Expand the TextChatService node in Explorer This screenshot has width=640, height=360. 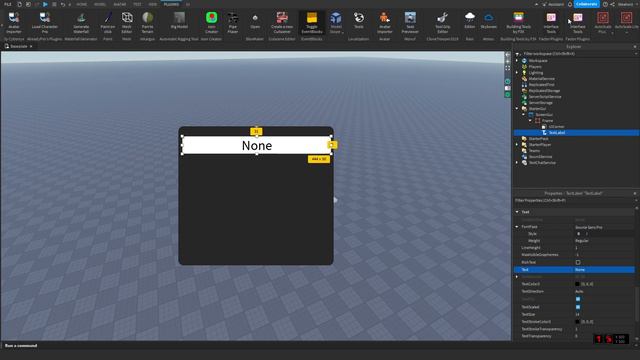(x=517, y=162)
